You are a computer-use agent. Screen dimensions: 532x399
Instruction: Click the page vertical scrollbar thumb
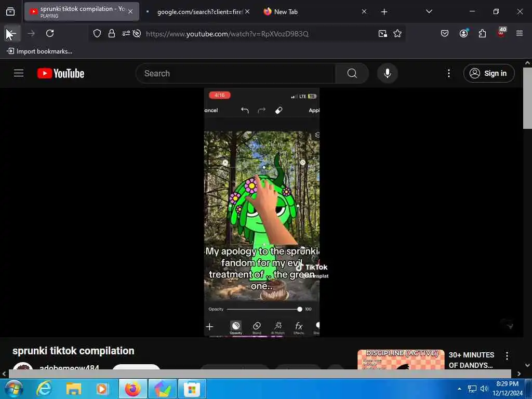(x=527, y=98)
